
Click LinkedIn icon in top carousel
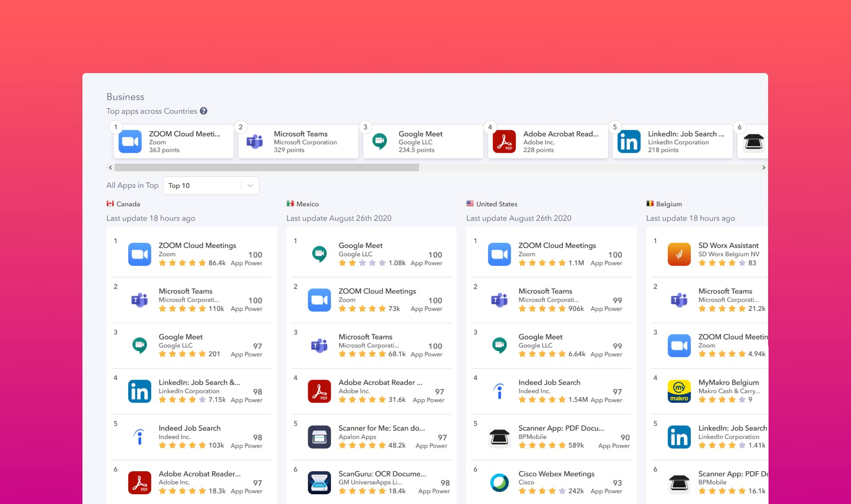(x=629, y=142)
